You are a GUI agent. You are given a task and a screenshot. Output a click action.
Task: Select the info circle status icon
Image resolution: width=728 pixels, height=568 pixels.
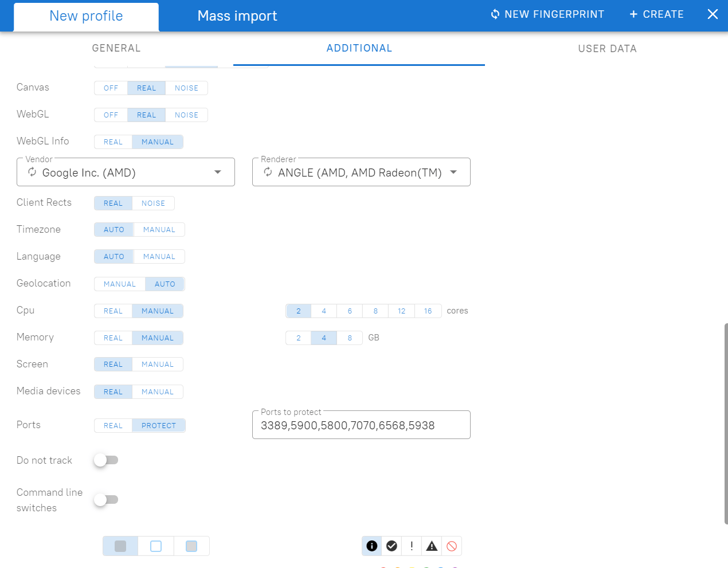click(x=371, y=546)
